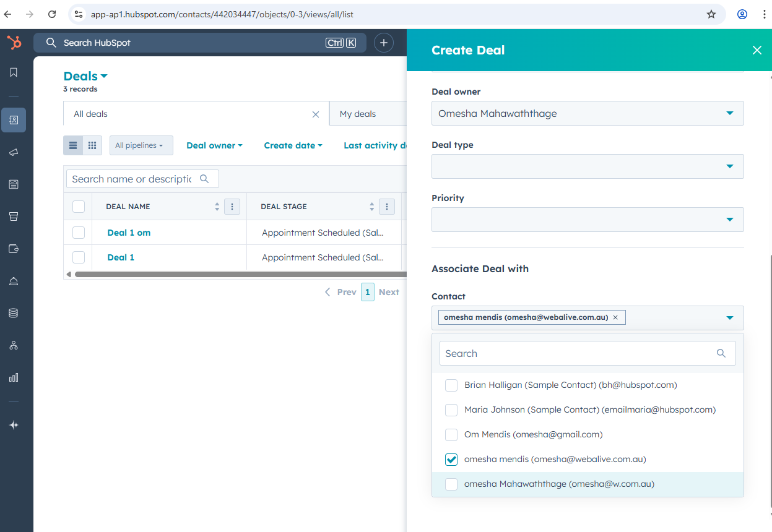The height and width of the screenshot is (532, 772).
Task: Open the Deals object switcher dropdown
Action: tap(85, 76)
